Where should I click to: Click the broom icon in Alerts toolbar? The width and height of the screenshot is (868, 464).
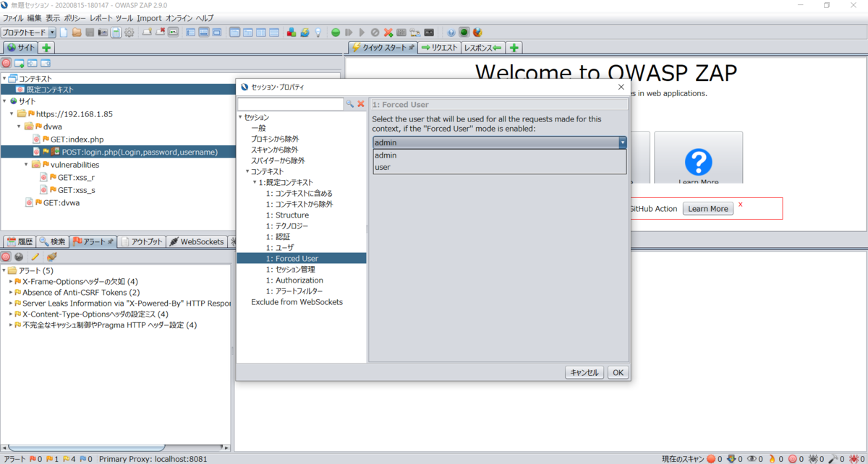(x=51, y=257)
